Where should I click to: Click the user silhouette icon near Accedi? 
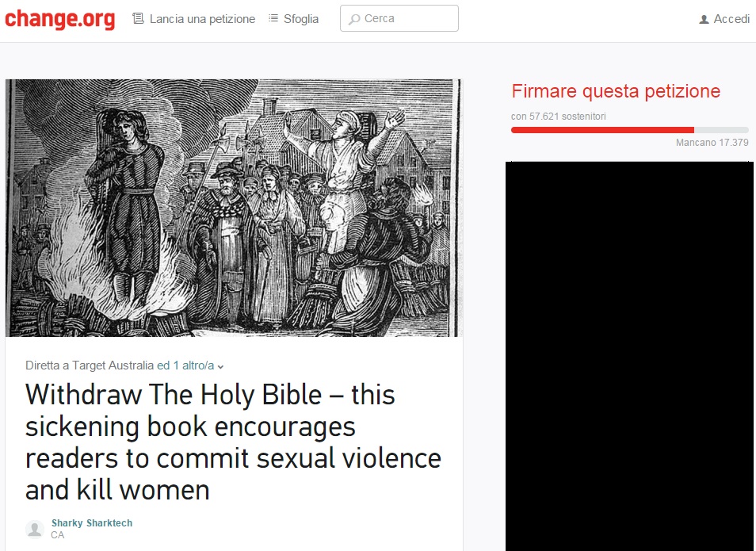[704, 19]
